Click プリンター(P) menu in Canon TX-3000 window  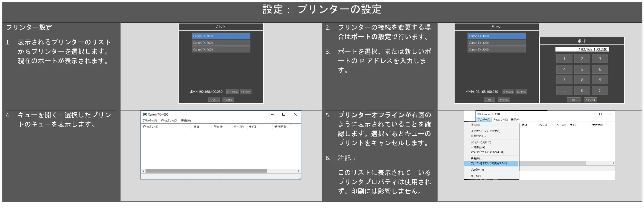pyautogui.click(x=484, y=119)
